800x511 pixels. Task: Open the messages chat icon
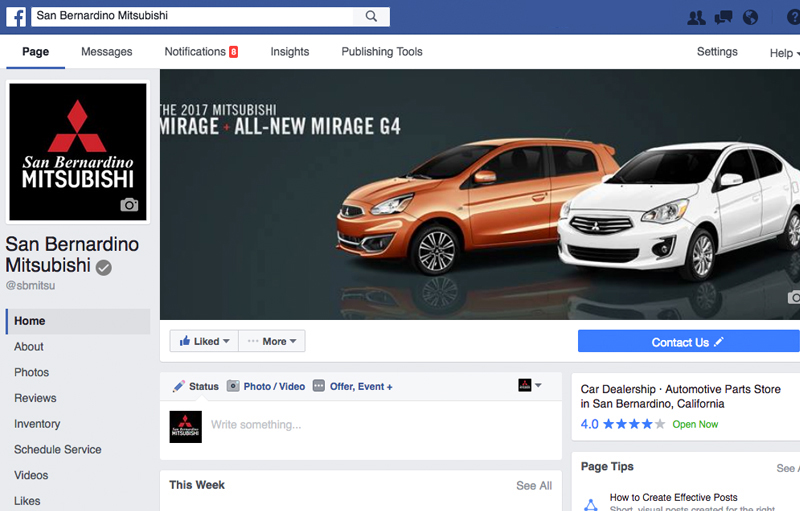click(723, 18)
